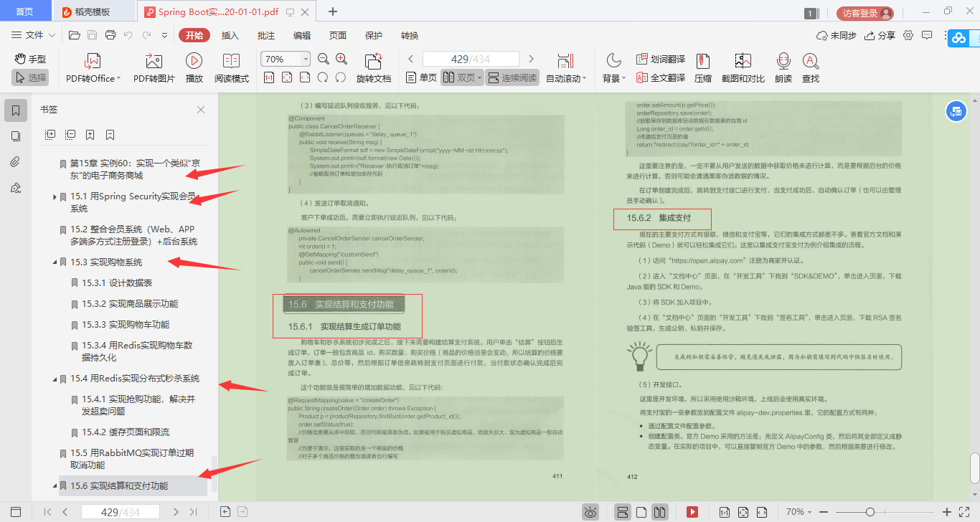980x522 pixels.
Task: Open the 70% zoom combo box
Action: (286, 59)
